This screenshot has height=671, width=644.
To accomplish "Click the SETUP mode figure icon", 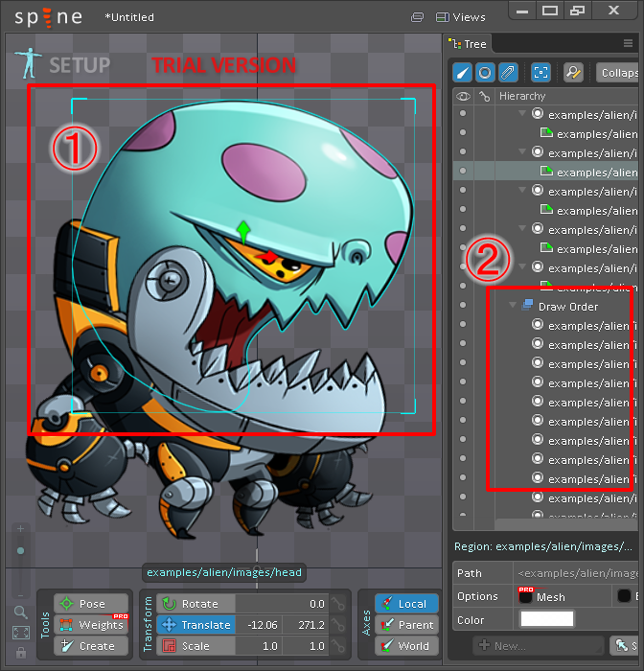I will click(28, 63).
